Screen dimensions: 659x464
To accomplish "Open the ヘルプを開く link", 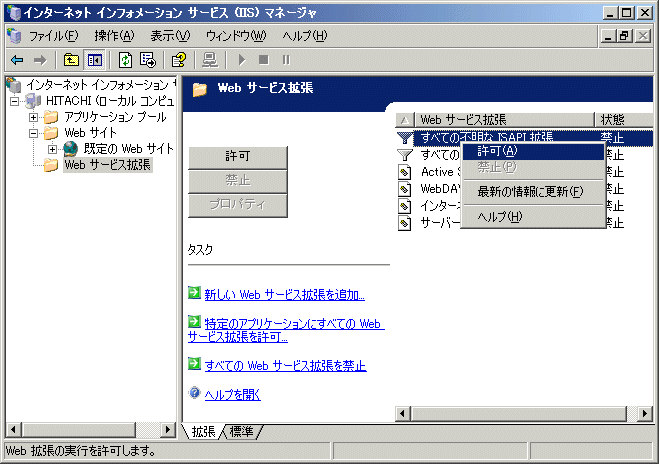I will (x=232, y=395).
